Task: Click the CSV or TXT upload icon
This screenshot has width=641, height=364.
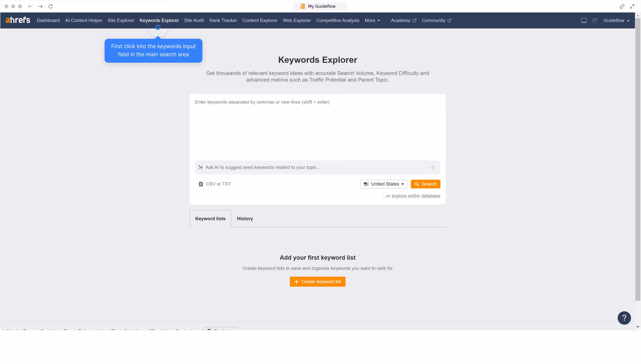Action: click(x=201, y=184)
